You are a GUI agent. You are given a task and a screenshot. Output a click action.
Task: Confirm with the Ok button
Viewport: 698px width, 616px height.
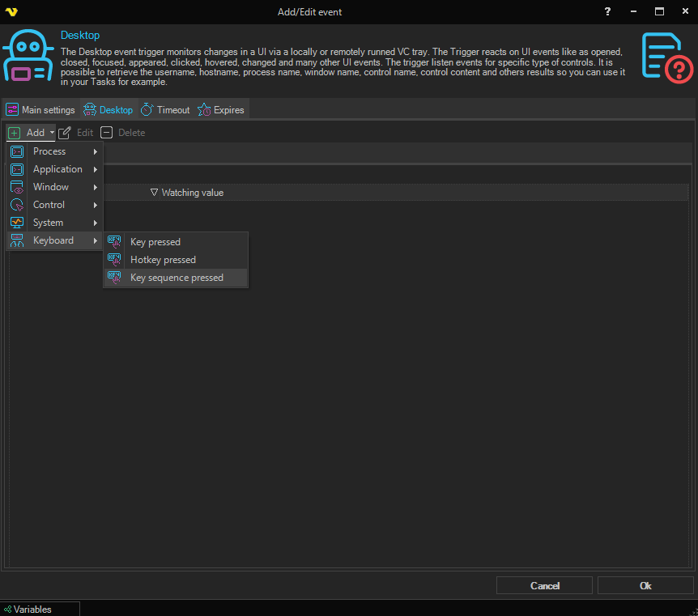pos(645,585)
